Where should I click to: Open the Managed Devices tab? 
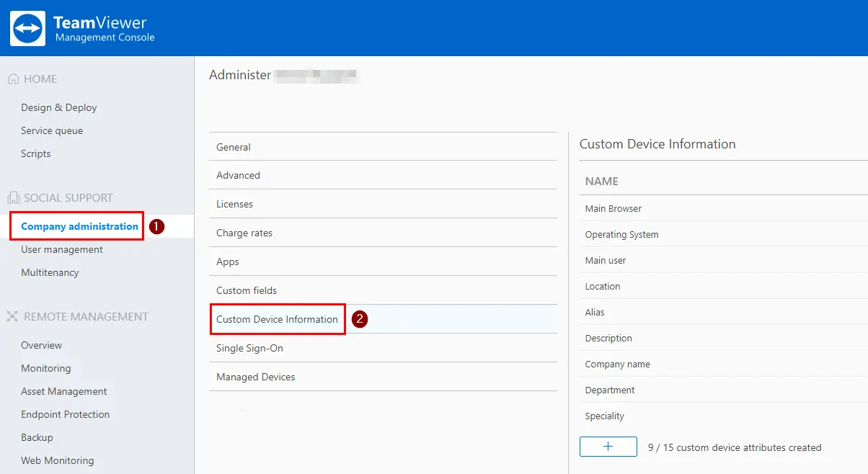pos(383,377)
